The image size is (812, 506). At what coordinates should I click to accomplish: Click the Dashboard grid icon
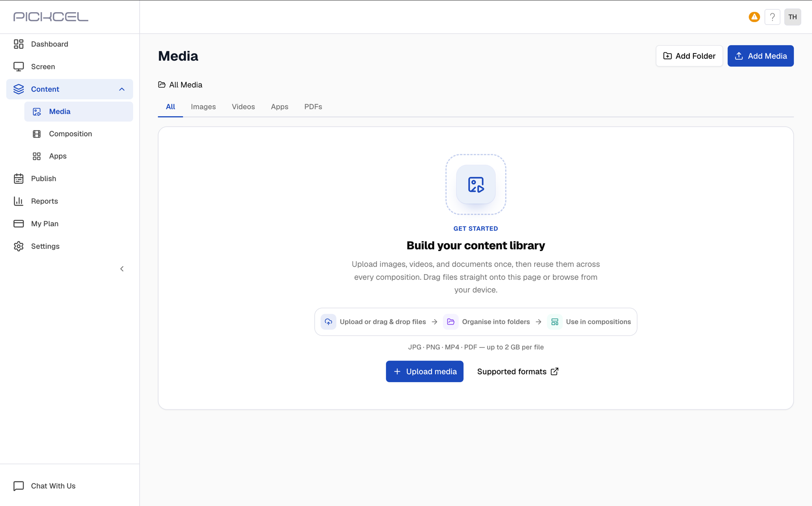(x=19, y=44)
